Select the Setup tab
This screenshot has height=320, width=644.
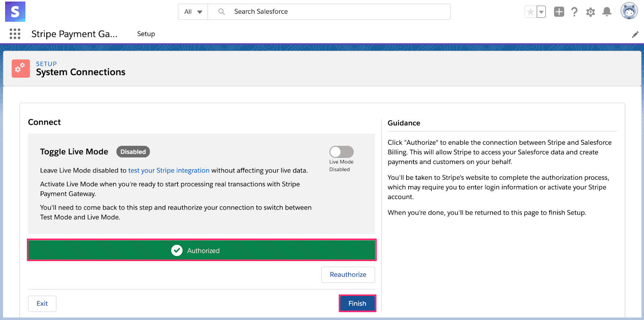click(x=146, y=34)
